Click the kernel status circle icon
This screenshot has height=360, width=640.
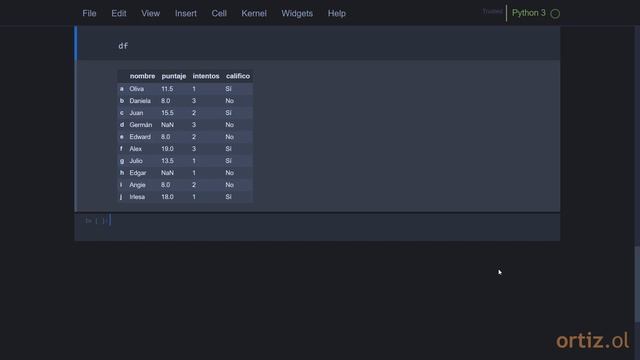pyautogui.click(x=555, y=13)
